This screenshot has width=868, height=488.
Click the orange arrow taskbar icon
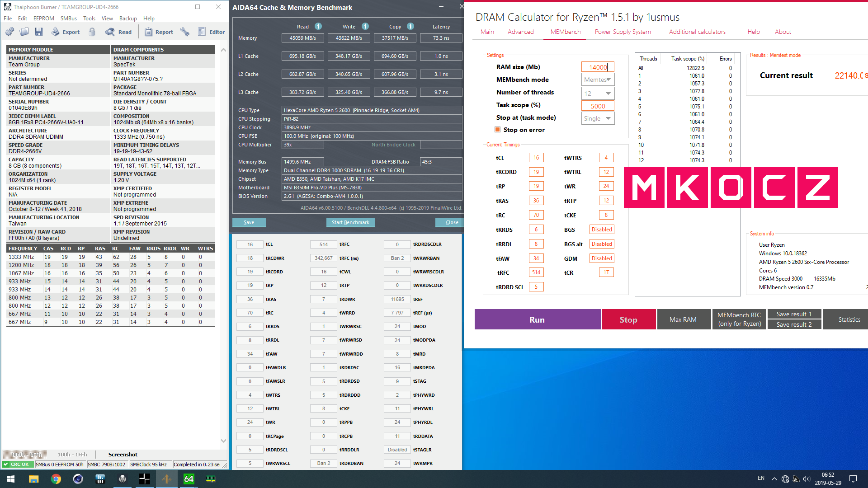click(167, 479)
